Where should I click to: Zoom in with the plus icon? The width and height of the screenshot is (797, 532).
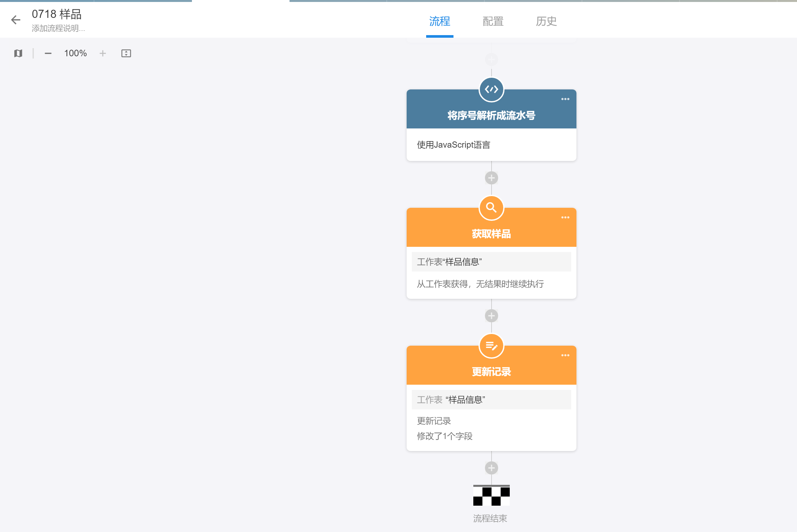103,53
